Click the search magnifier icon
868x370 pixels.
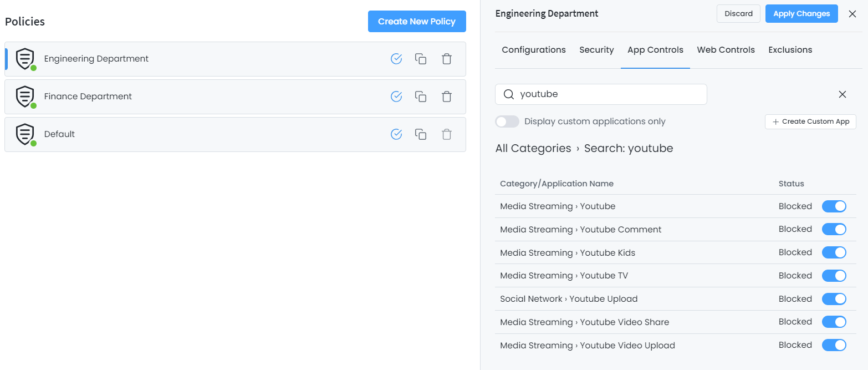pyautogui.click(x=509, y=94)
